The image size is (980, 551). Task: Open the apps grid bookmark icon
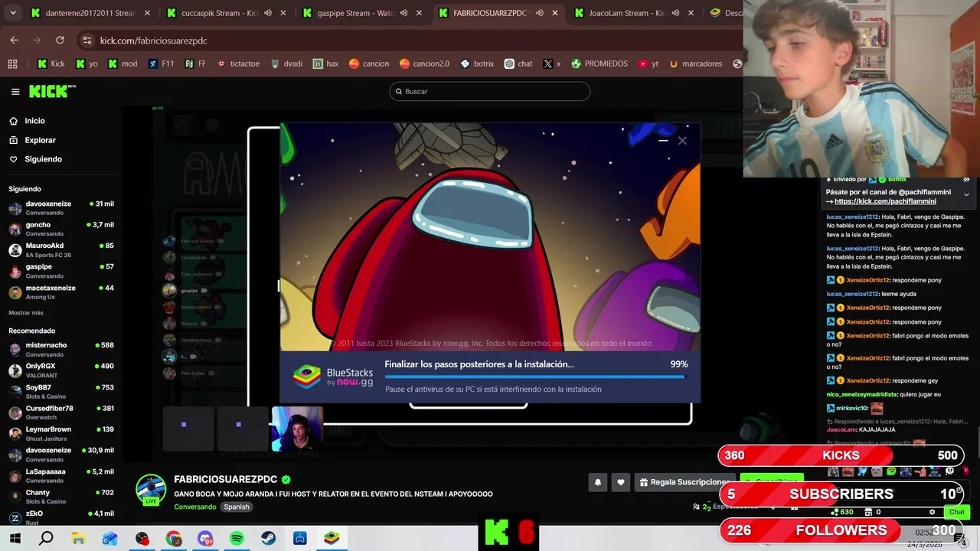point(12,64)
